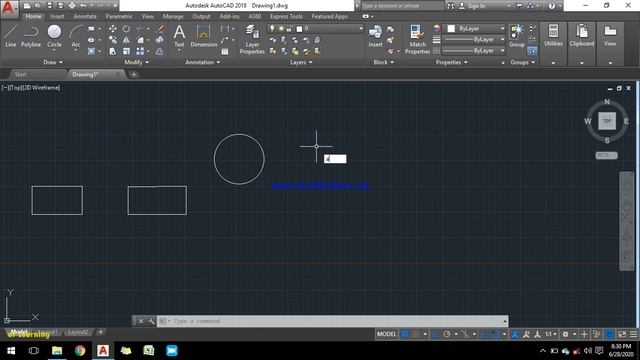Screen dimensions: 640x360
Task: Toggle object snap in status bar
Action: (x=495, y=334)
